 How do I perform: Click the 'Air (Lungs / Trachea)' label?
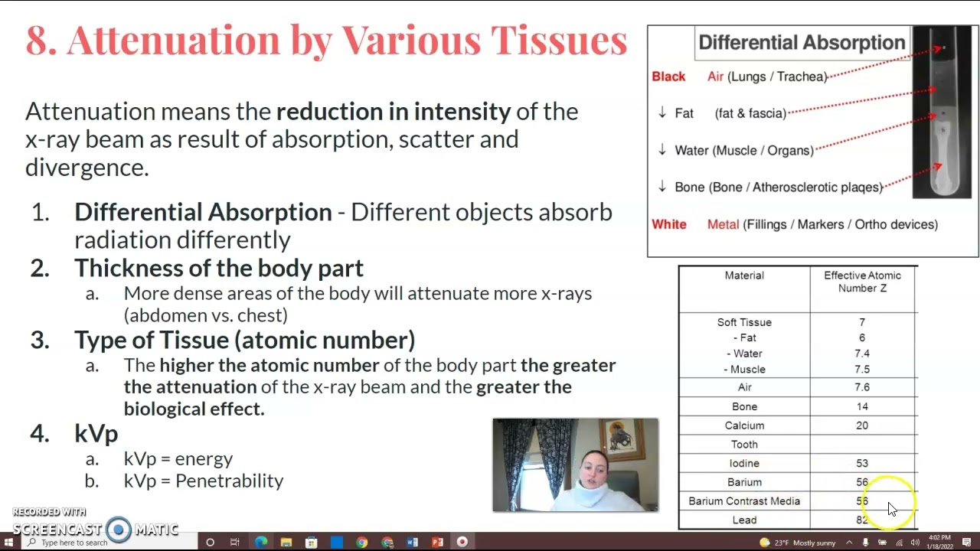tap(767, 77)
